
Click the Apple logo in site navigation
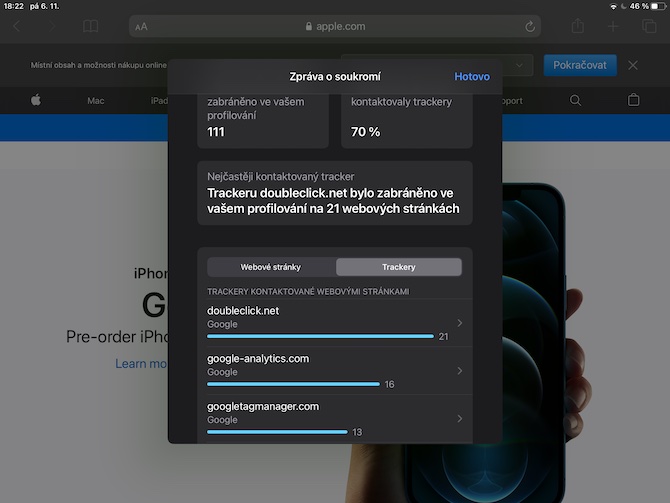pyautogui.click(x=36, y=100)
